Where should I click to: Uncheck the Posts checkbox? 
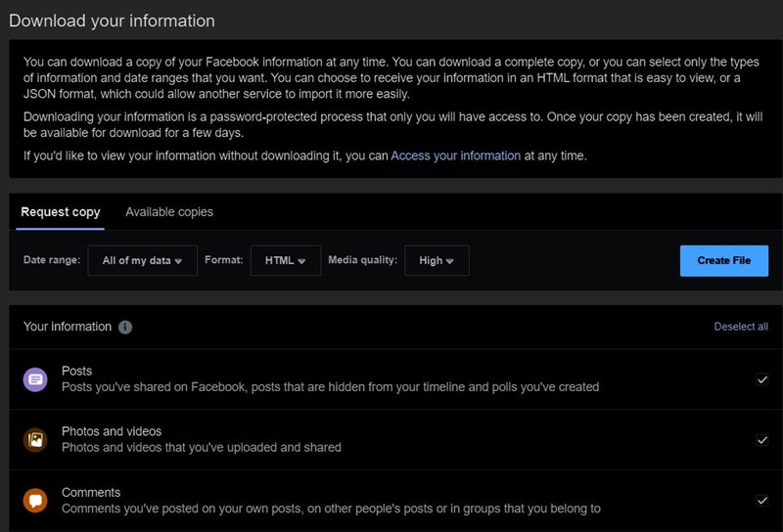coord(762,379)
